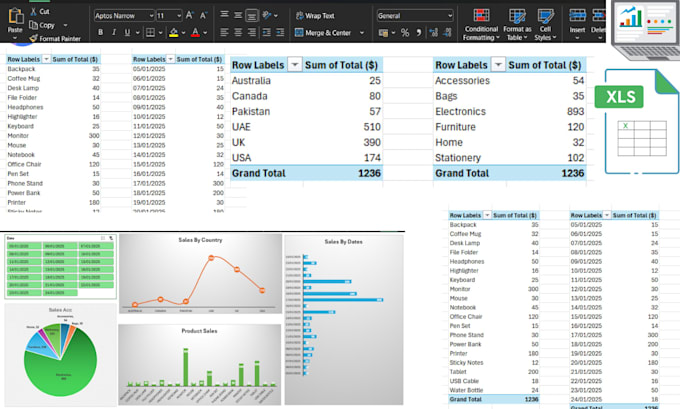Expand Row Labels filter above Australia
The image size is (680, 409).
295,65
